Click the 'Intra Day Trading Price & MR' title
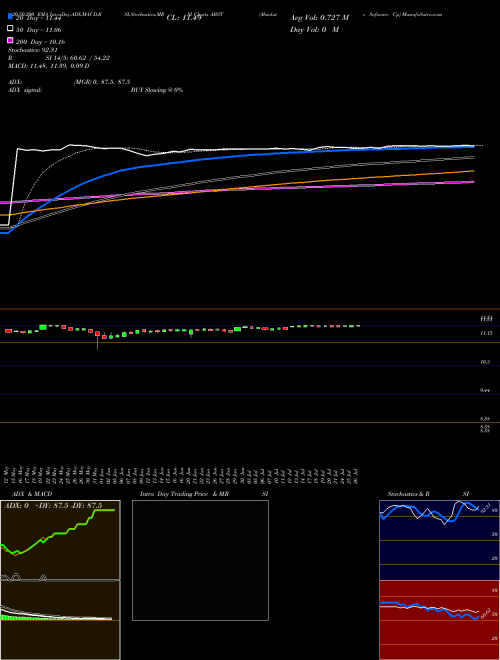Viewport: 500px width, 660px height. 184,494
